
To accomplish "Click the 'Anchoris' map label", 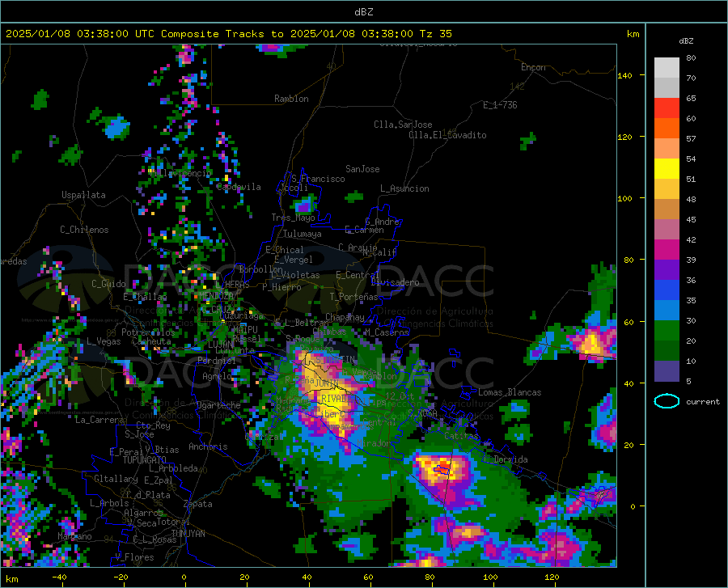I will [208, 446].
